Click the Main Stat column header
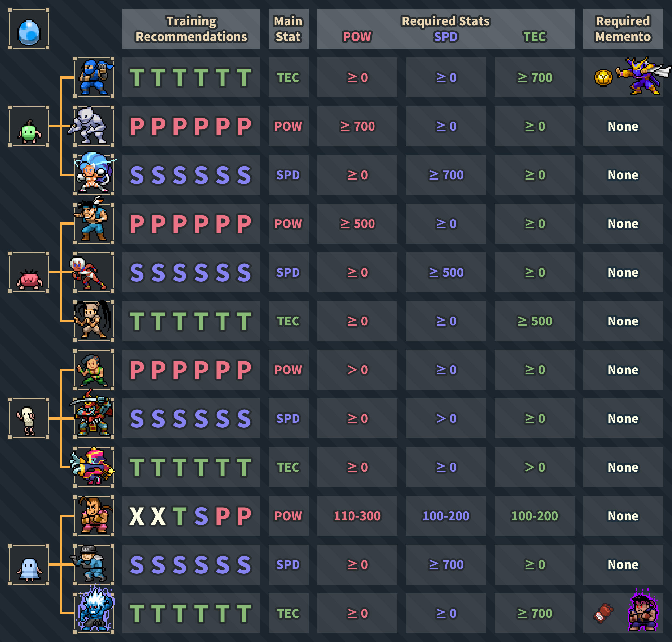672x642 pixels. pos(288,29)
